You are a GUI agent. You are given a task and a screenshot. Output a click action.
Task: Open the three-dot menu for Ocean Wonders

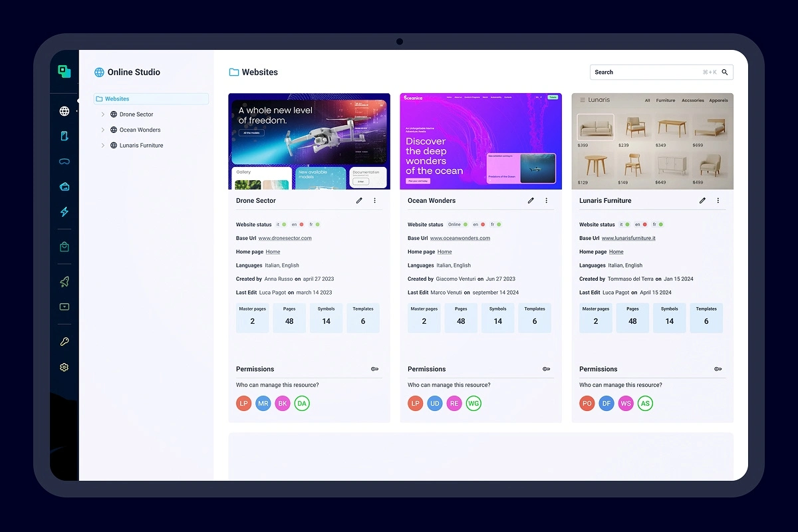pyautogui.click(x=547, y=200)
